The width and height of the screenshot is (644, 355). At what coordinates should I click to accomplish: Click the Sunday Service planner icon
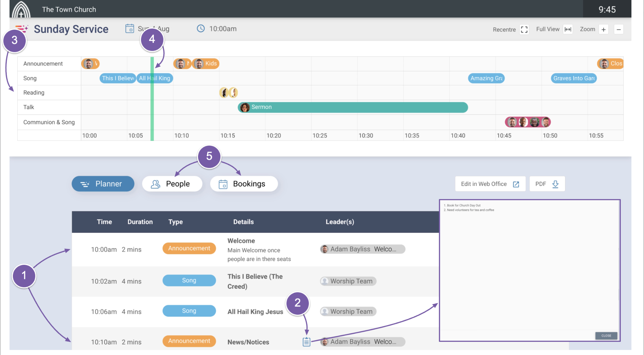point(22,29)
